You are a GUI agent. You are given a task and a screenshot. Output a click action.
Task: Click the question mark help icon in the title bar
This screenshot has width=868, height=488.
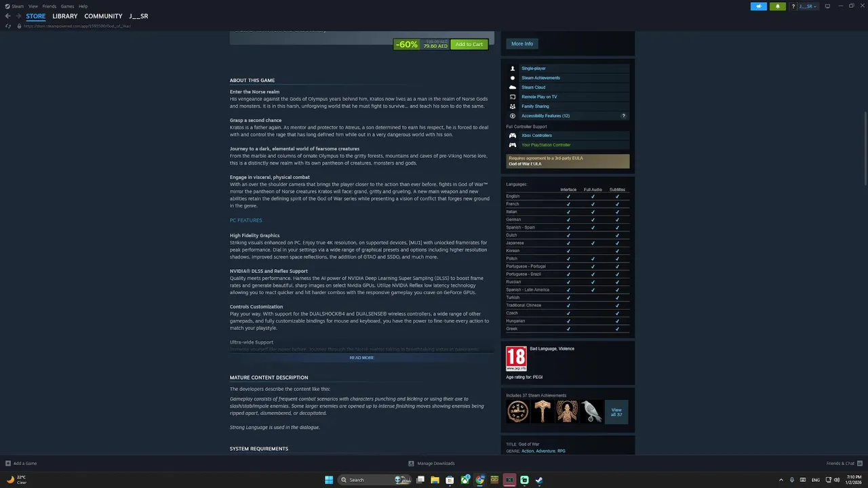tap(793, 6)
